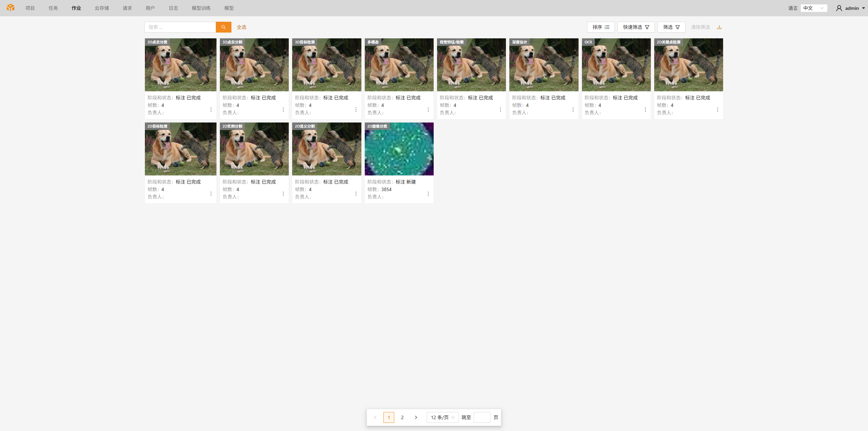This screenshot has width=868, height=431.
Task: Open the admin user account icon
Action: pyautogui.click(x=839, y=8)
